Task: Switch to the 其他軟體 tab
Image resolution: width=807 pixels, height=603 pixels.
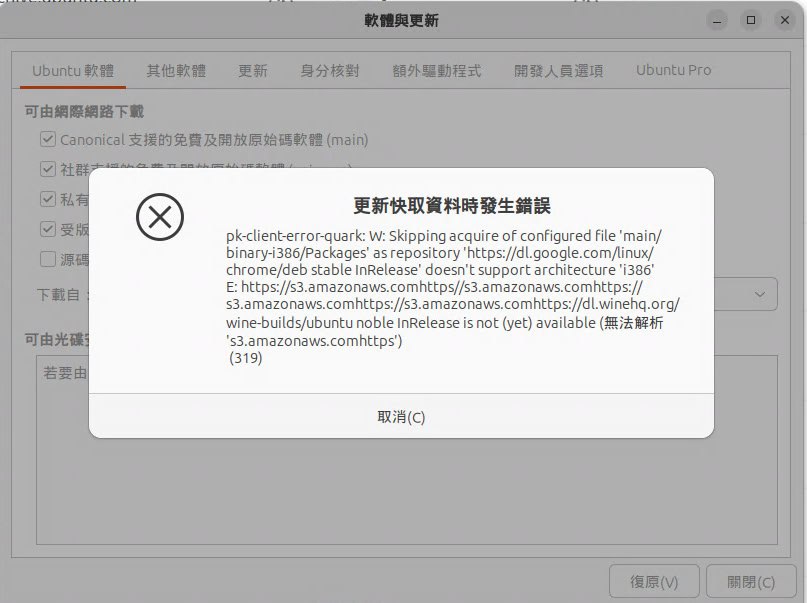Action: click(x=176, y=71)
